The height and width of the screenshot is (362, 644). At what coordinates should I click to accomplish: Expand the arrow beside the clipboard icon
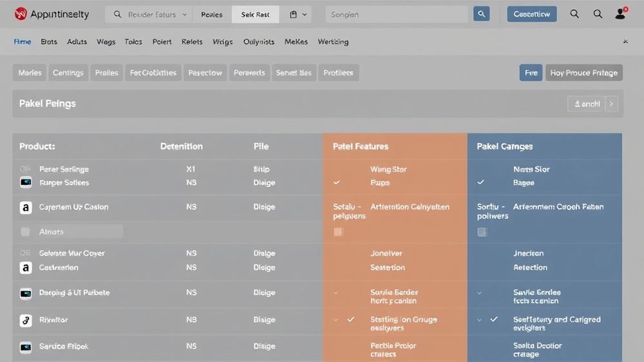click(305, 14)
